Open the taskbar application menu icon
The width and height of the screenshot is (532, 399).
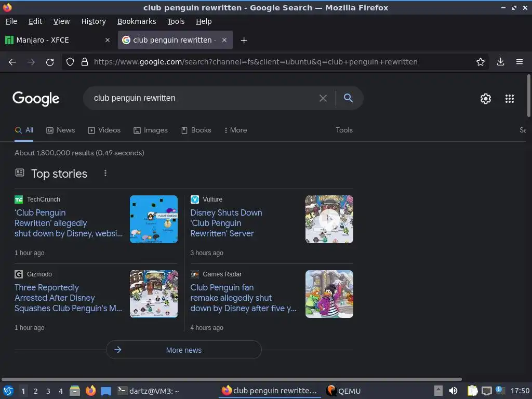pos(8,391)
